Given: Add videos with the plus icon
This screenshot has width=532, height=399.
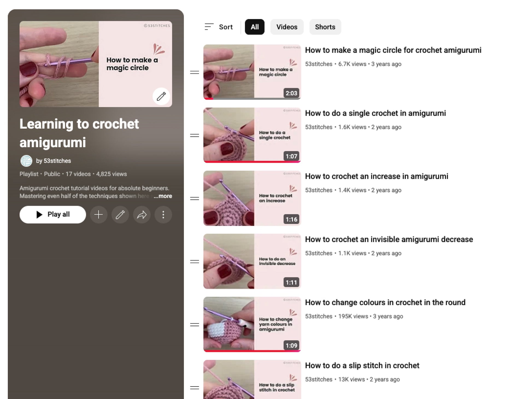Looking at the screenshot, I should (98, 215).
